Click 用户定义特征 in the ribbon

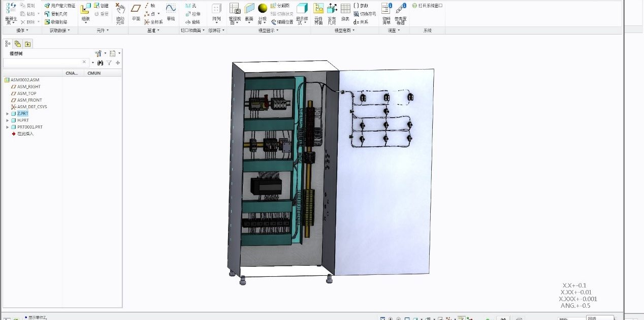click(x=59, y=6)
